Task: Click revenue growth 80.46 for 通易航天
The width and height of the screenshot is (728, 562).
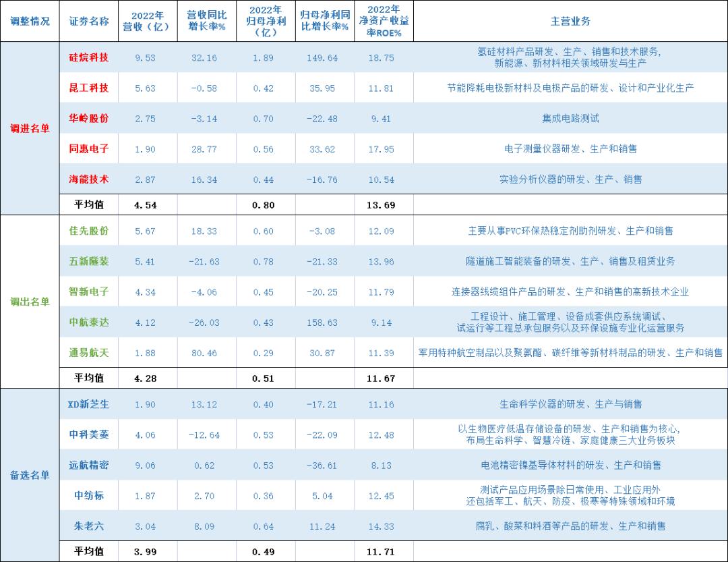Action: (204, 354)
